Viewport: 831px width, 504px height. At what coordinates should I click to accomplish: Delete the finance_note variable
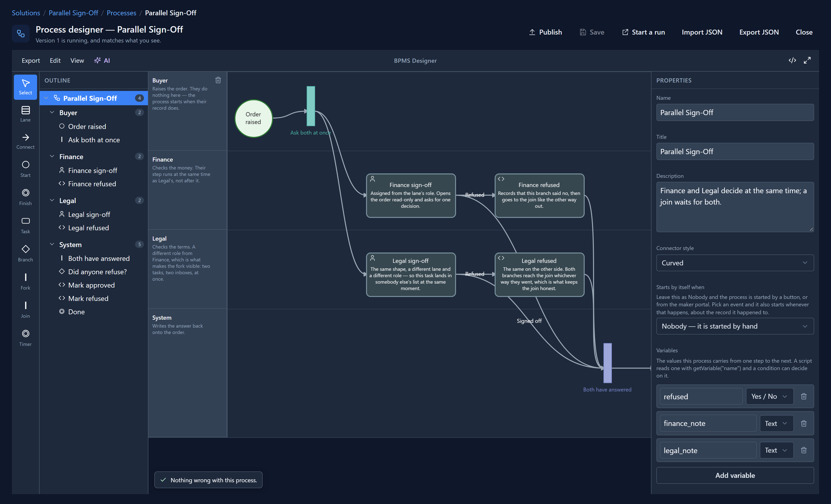pyautogui.click(x=804, y=423)
